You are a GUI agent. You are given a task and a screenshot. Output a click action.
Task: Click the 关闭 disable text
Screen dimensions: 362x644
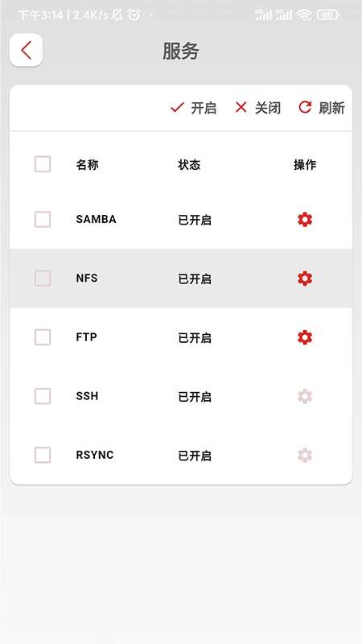[268, 108]
